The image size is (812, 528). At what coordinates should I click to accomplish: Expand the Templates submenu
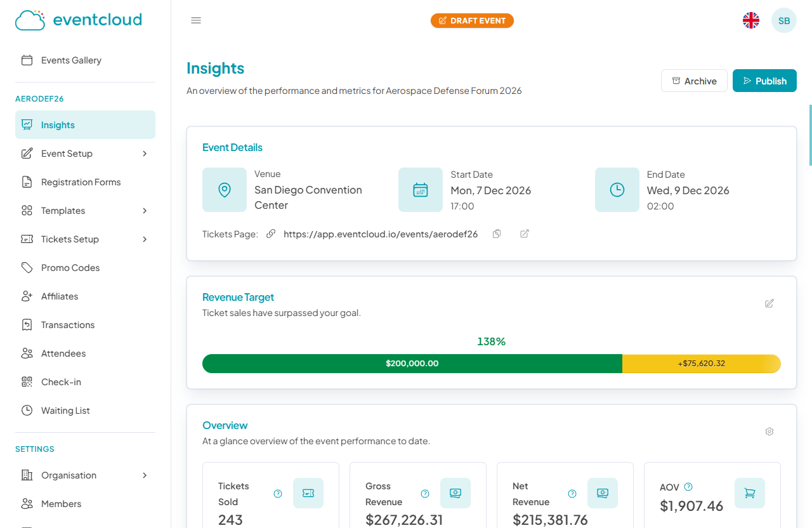coord(145,211)
